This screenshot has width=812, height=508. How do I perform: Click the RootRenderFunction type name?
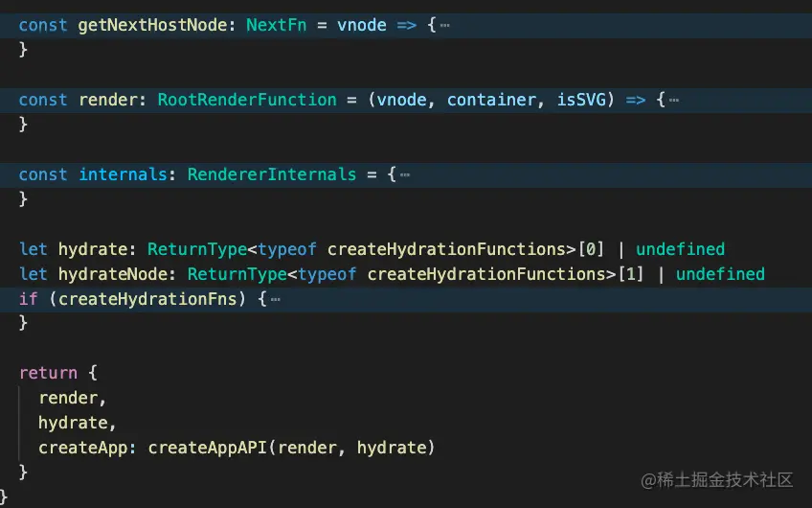point(247,100)
